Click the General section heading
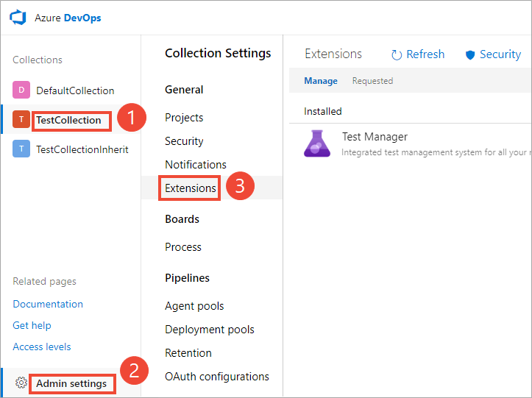The width and height of the screenshot is (532, 398). click(x=184, y=90)
